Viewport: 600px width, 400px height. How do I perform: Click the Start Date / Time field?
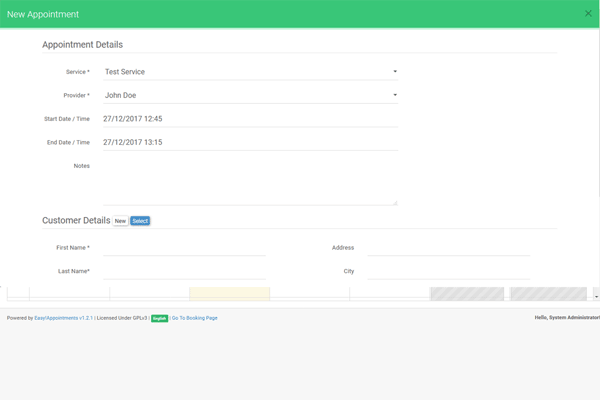250,119
